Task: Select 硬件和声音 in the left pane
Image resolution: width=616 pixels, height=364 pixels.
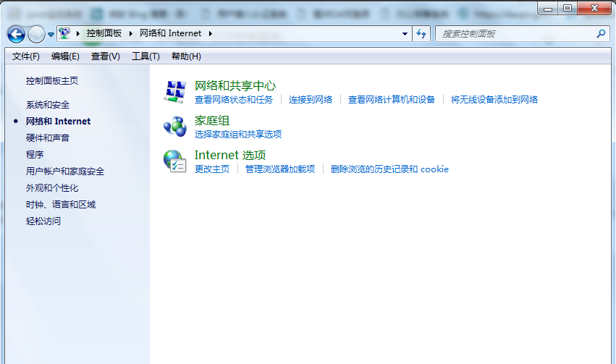Action: 48,138
